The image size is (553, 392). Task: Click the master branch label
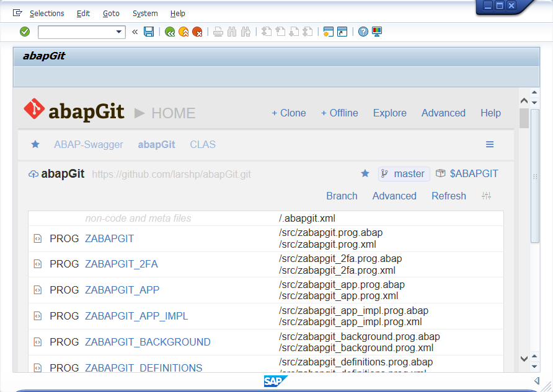pyautogui.click(x=404, y=173)
